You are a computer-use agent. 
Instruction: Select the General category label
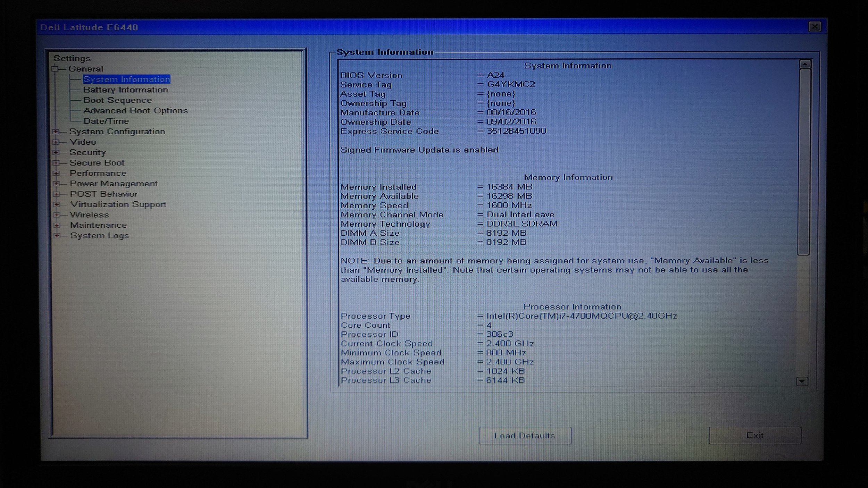(x=86, y=69)
